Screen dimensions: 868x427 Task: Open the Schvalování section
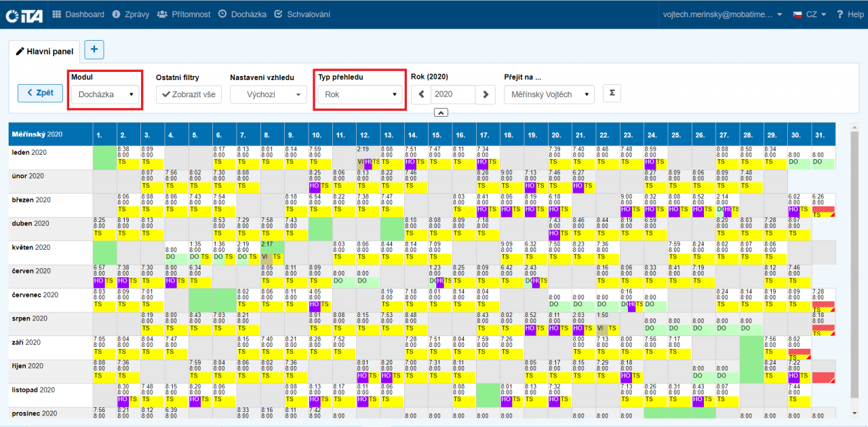(302, 14)
